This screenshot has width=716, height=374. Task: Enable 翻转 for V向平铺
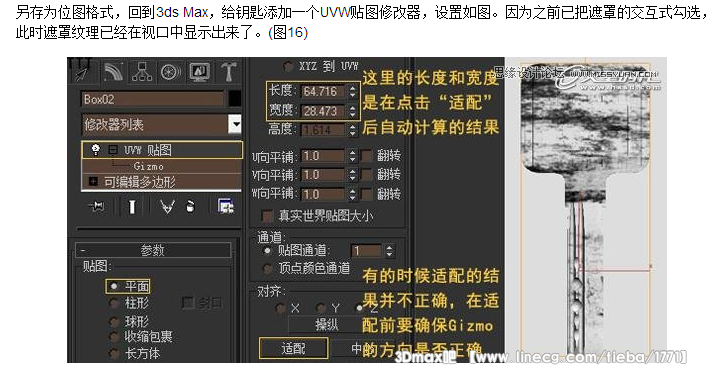[x=367, y=175]
